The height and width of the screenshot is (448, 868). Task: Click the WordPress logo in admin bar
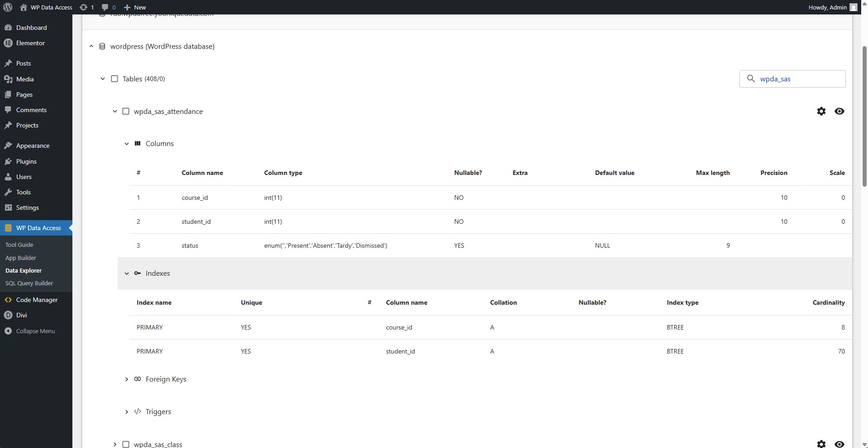[x=8, y=7]
